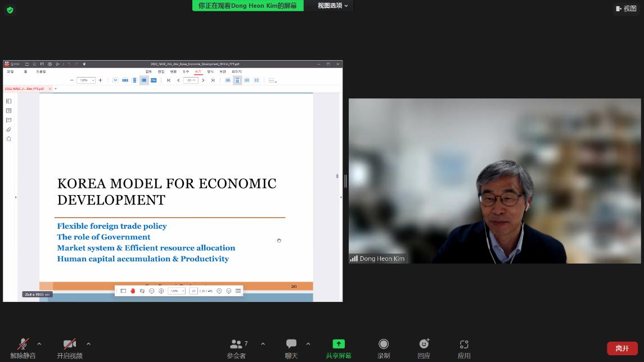Unmute microphone with 解除静音 button
This screenshot has width=644, height=362.
click(x=23, y=348)
